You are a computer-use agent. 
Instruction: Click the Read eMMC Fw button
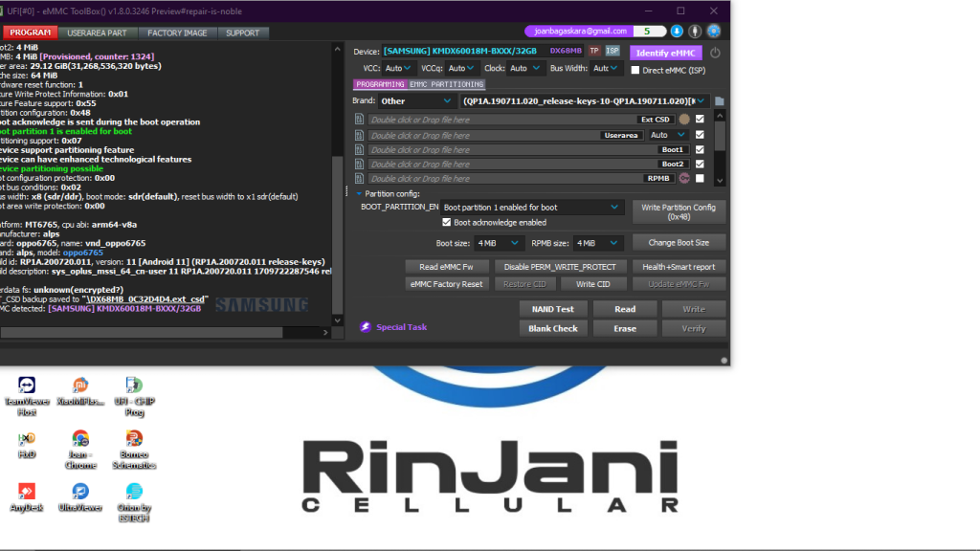coord(446,267)
